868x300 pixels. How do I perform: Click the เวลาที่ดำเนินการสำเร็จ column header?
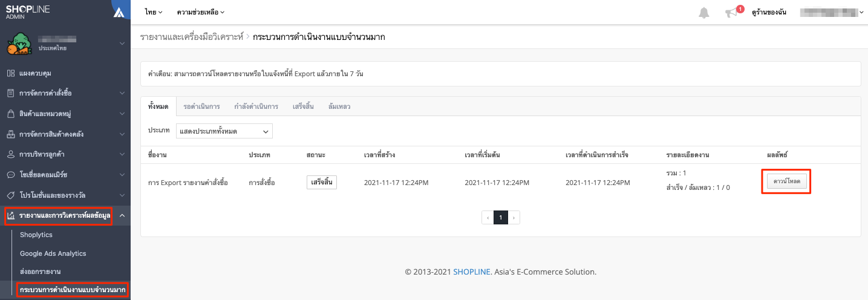pos(597,155)
